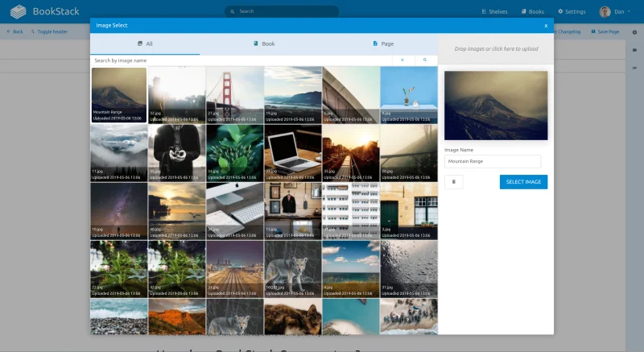The width and height of the screenshot is (644, 352).
Task: Go to Books in header
Action: tap(533, 12)
